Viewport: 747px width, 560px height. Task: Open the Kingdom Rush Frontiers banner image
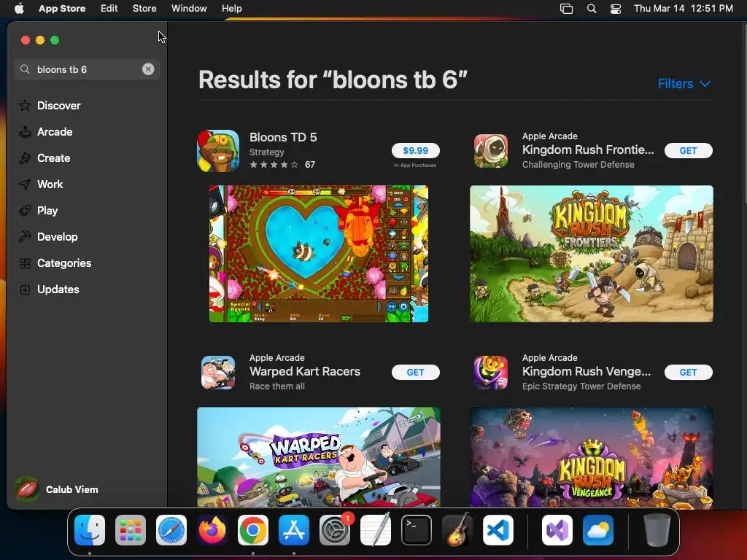pos(591,254)
